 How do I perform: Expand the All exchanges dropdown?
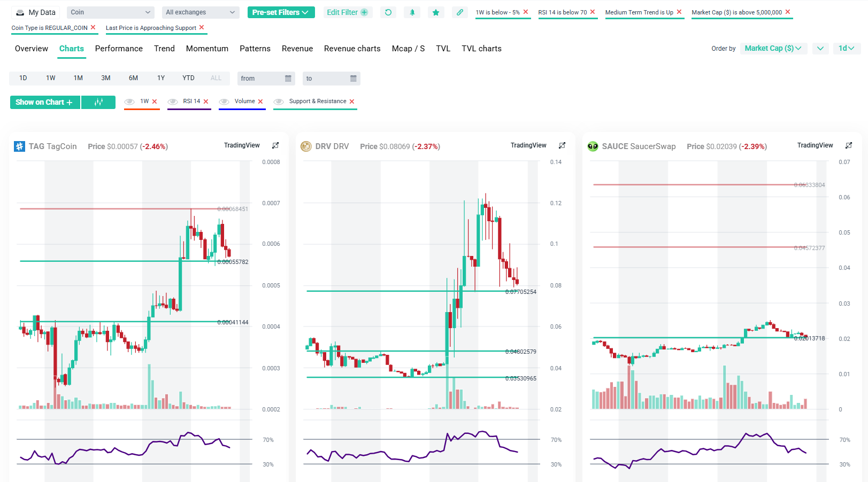pos(201,12)
